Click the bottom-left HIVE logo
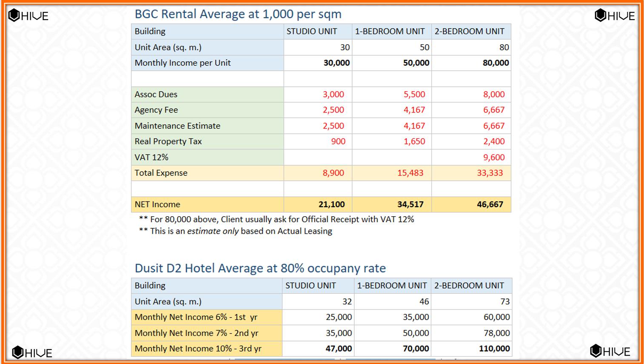Viewport: 644px width, 364px height. (x=32, y=353)
